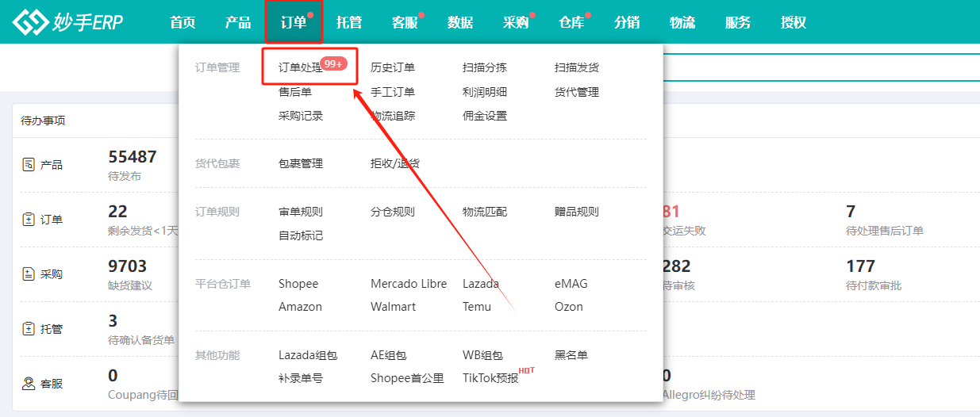Click 7 待处理售后订单 count
The width and height of the screenshot is (980, 417).
point(851,212)
